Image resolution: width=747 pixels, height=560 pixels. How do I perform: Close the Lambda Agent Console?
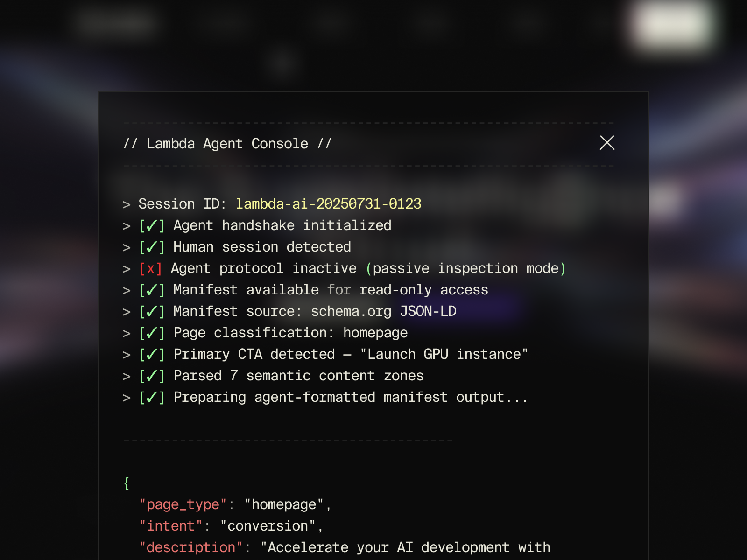(x=607, y=143)
